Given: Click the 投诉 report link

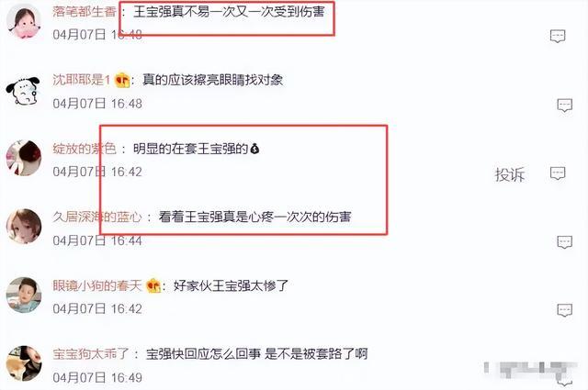Looking at the screenshot, I should click(509, 174).
